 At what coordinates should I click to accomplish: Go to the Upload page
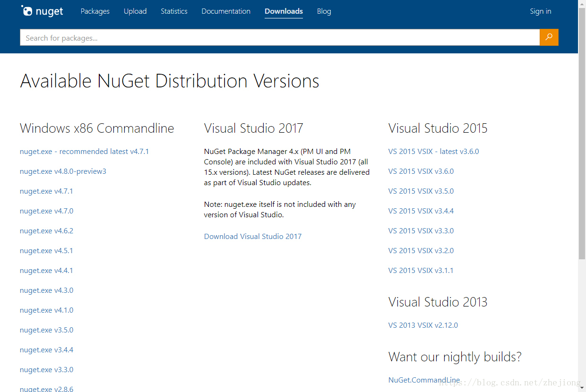point(135,11)
